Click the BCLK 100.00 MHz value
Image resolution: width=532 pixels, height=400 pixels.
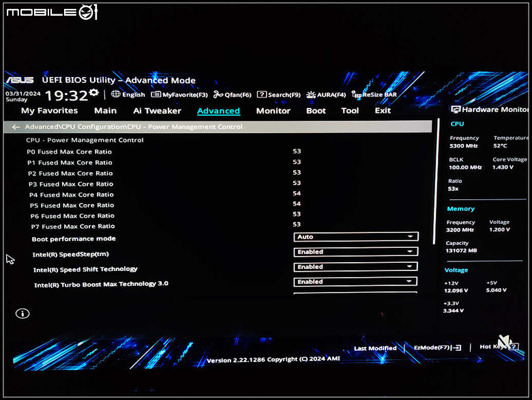pos(465,167)
